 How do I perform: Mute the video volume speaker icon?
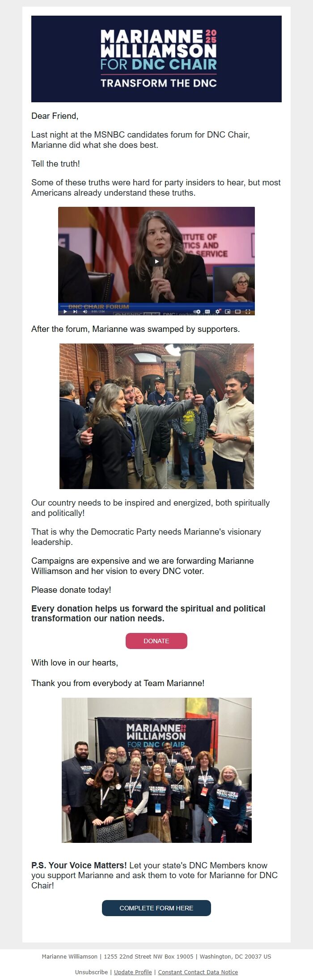click(85, 312)
